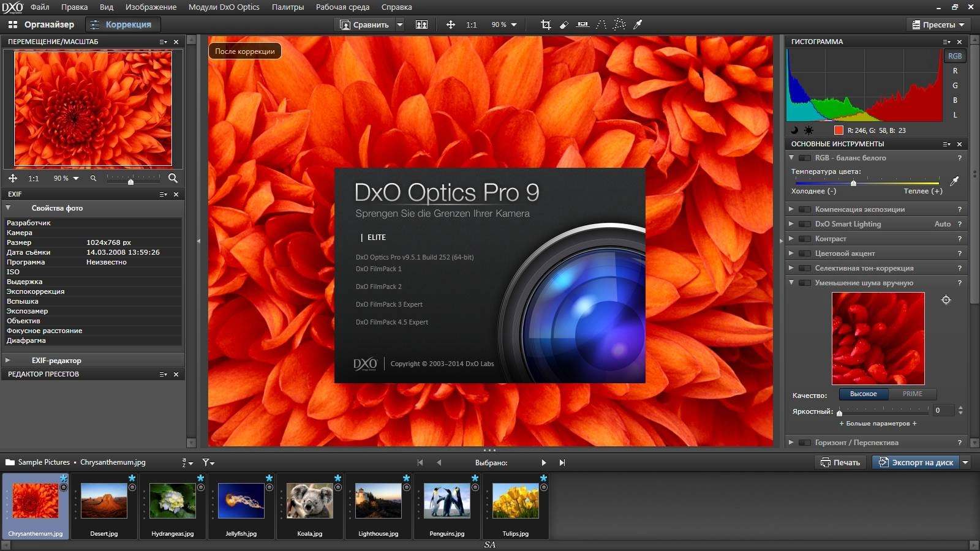Pick the white balance eyedropper in the RGB panel
Viewport: 980px width, 551px height.
click(954, 181)
